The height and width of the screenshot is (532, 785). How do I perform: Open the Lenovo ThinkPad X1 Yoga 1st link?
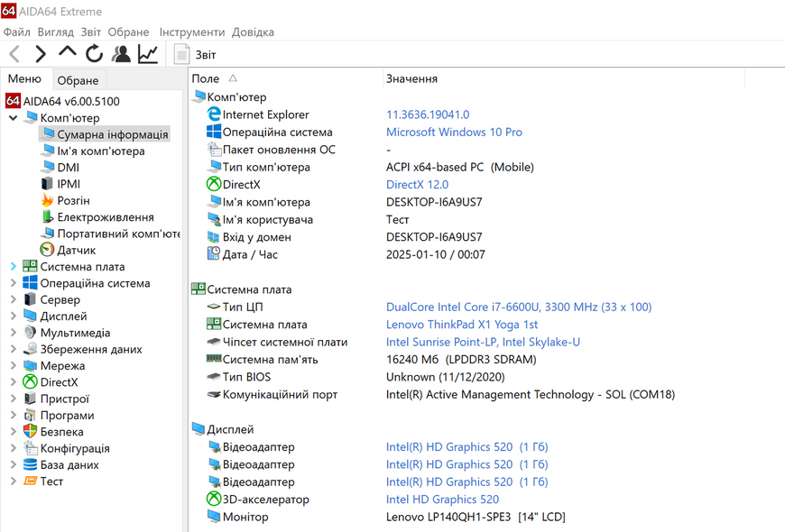click(x=462, y=325)
